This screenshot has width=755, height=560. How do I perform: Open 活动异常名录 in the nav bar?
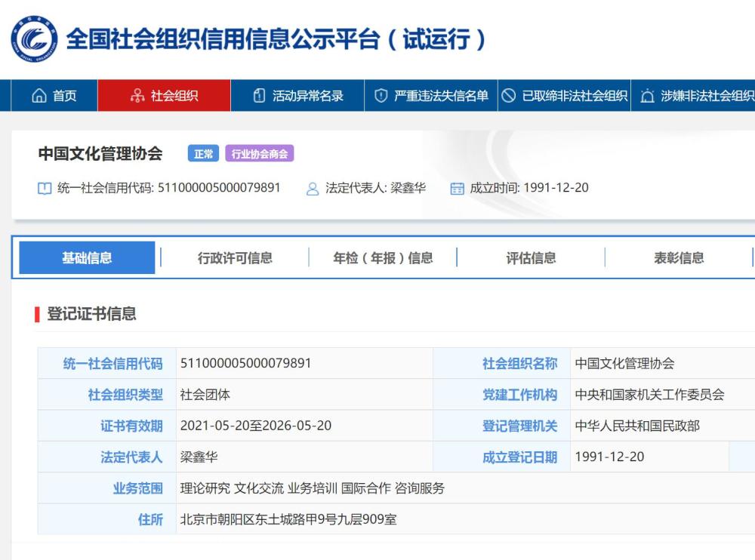click(297, 96)
